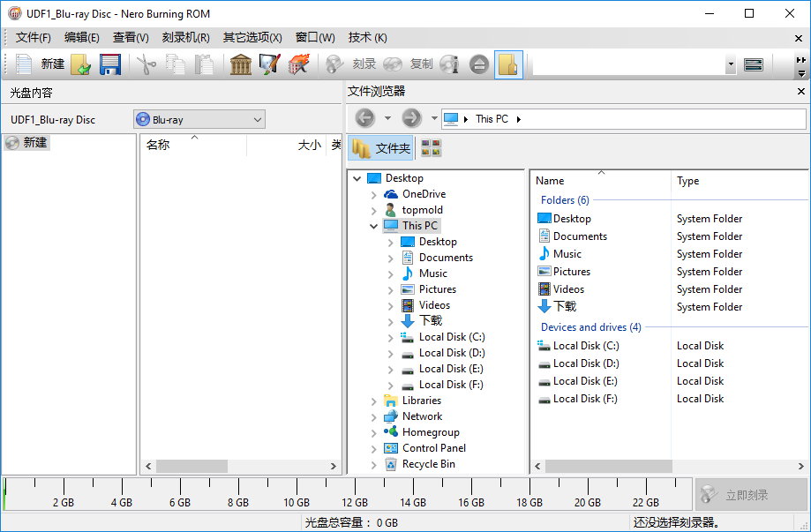The height and width of the screenshot is (532, 811).
Task: Select Local Disk (D:) in folder tree
Action: coord(452,353)
